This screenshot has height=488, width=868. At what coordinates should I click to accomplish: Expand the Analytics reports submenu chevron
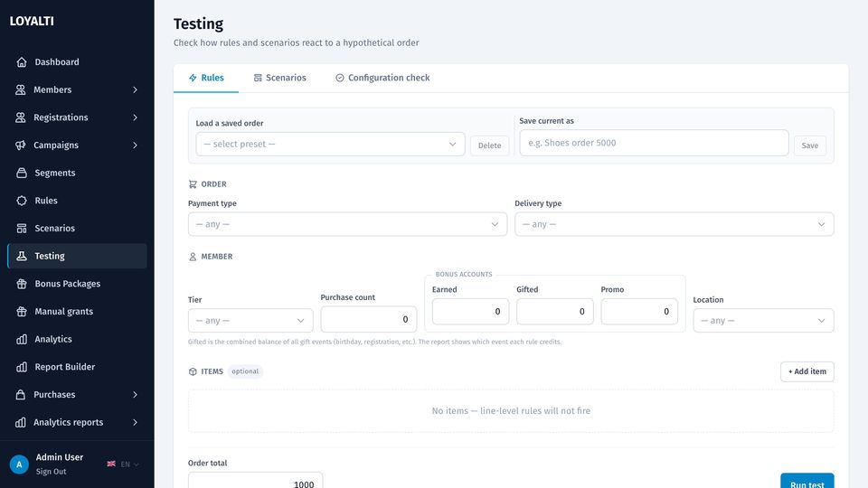(x=135, y=422)
